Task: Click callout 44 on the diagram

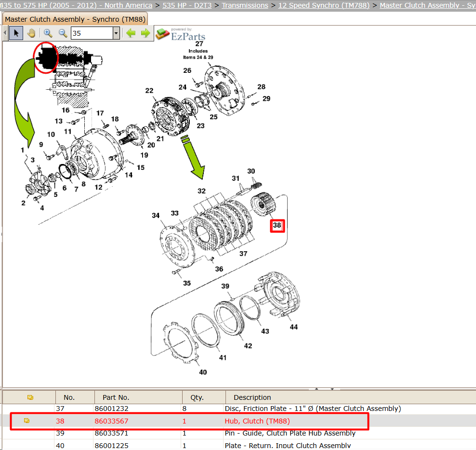Action: [x=293, y=327]
